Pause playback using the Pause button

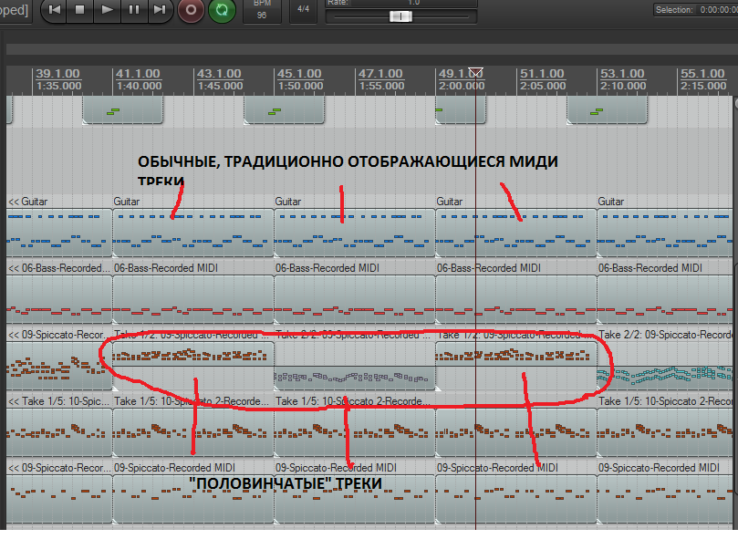[x=134, y=9]
